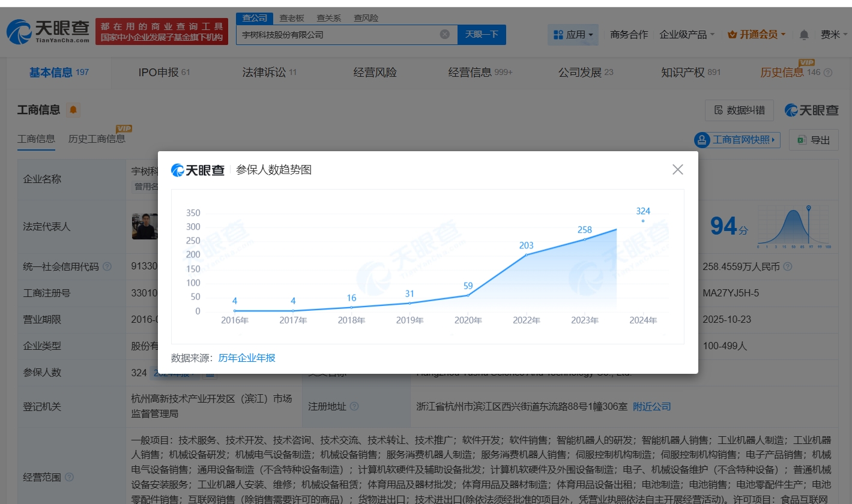This screenshot has width=852, height=504.
Task: Open user 费米 account menu
Action: tap(833, 35)
